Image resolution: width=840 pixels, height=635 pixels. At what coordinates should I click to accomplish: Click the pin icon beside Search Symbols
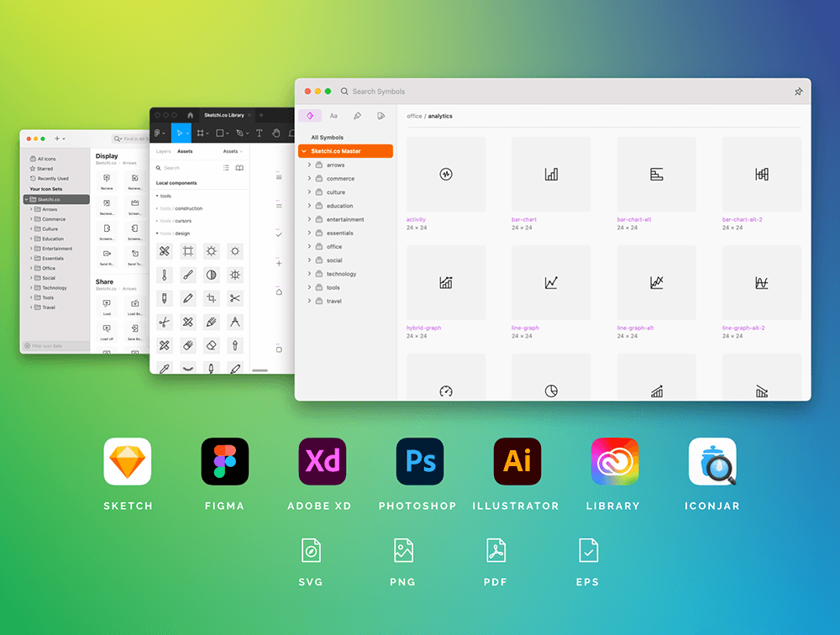coord(798,92)
